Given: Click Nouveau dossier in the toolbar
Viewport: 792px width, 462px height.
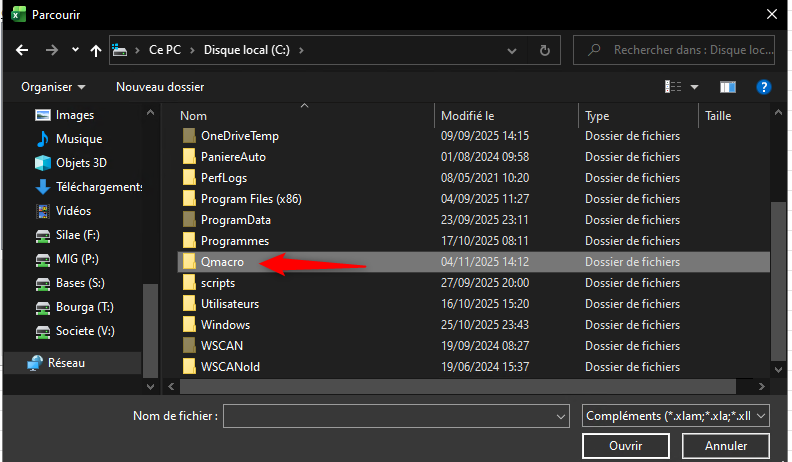Looking at the screenshot, I should click(x=160, y=87).
